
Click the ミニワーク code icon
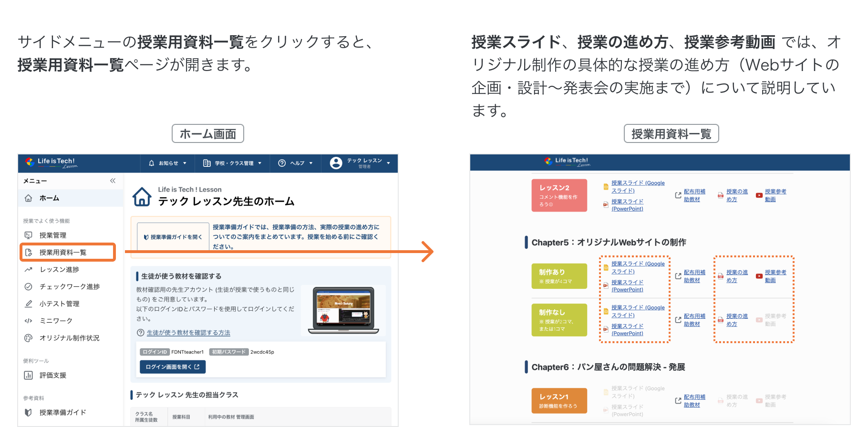click(28, 321)
